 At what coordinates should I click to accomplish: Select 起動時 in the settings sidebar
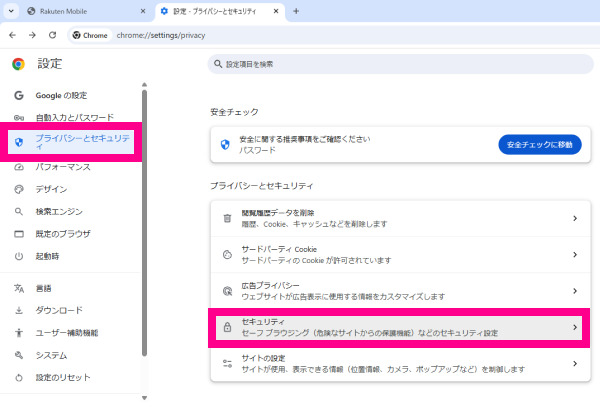click(48, 256)
